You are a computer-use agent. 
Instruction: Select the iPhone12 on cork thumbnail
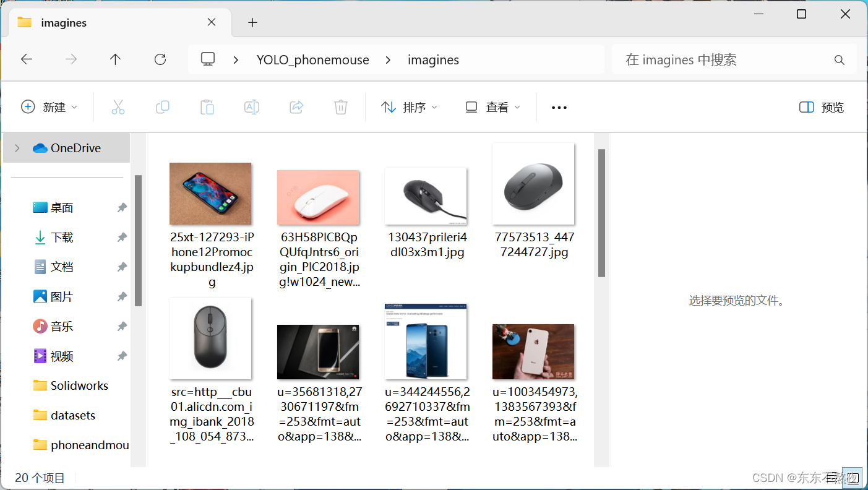point(210,194)
